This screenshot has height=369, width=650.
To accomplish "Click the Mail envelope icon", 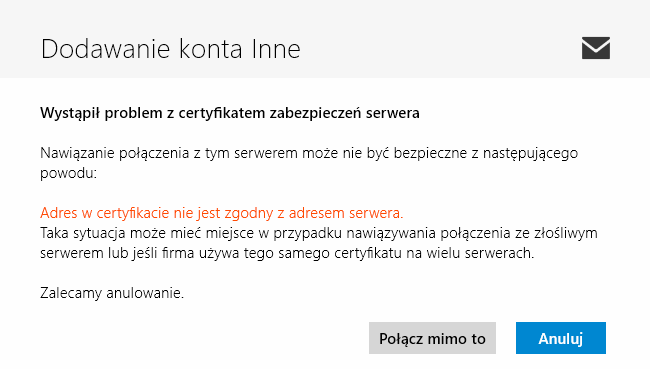I will 596,48.
